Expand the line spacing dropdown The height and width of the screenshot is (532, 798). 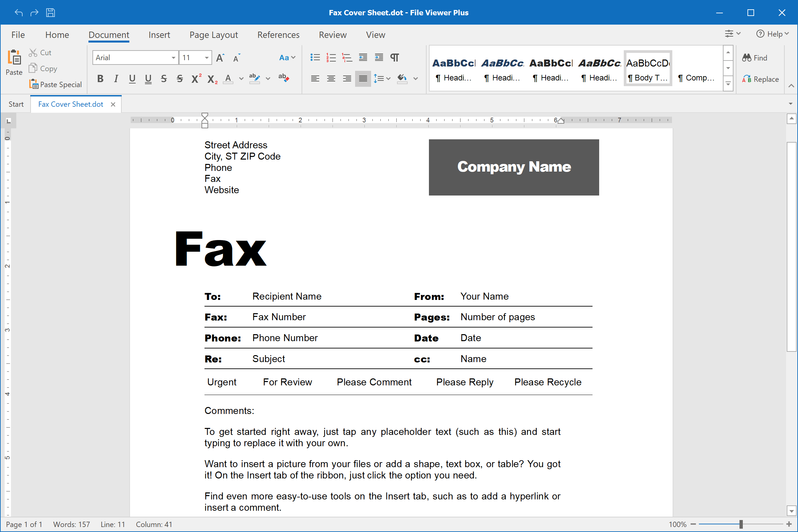pyautogui.click(x=388, y=79)
